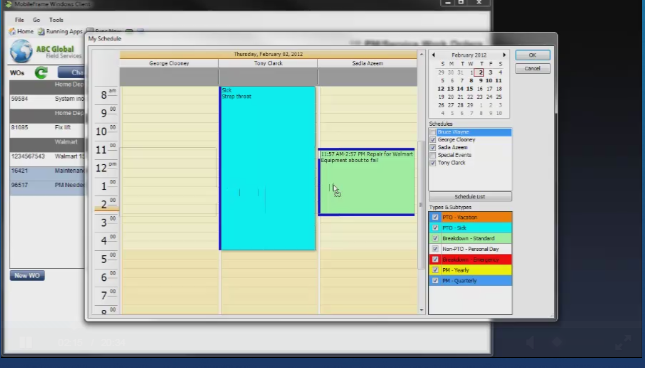Select the red Breakdown - Emergency color row
645x368 pixels.
click(471, 260)
